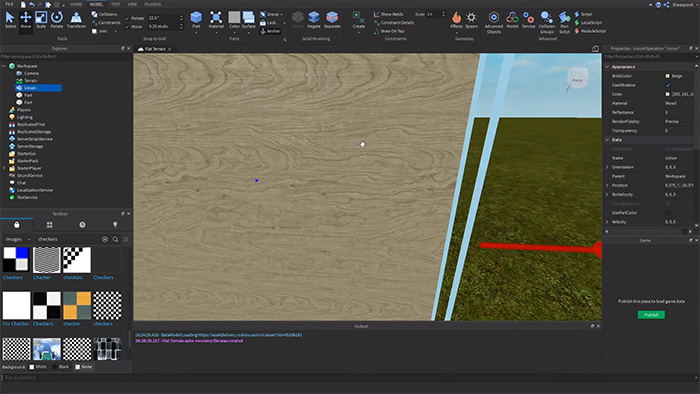Uncheck the Move snap checkbox
The image size is (700, 394).
click(127, 27)
